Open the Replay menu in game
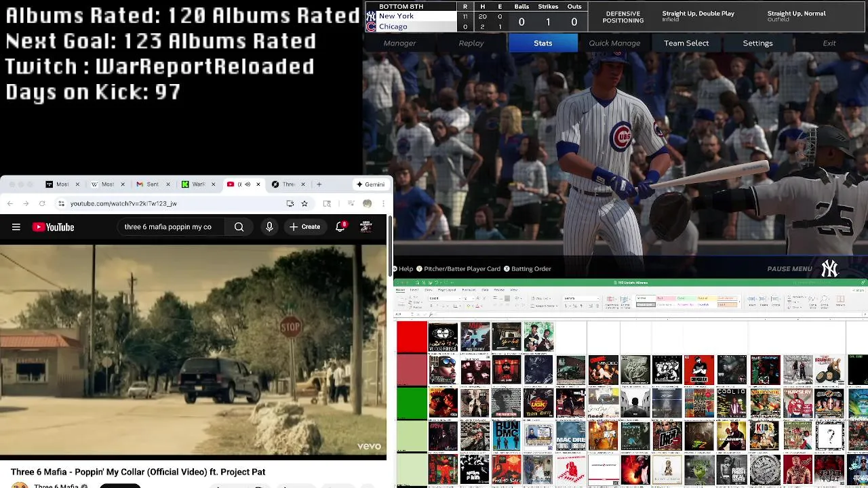Viewport: 868px width, 488px height. (471, 43)
